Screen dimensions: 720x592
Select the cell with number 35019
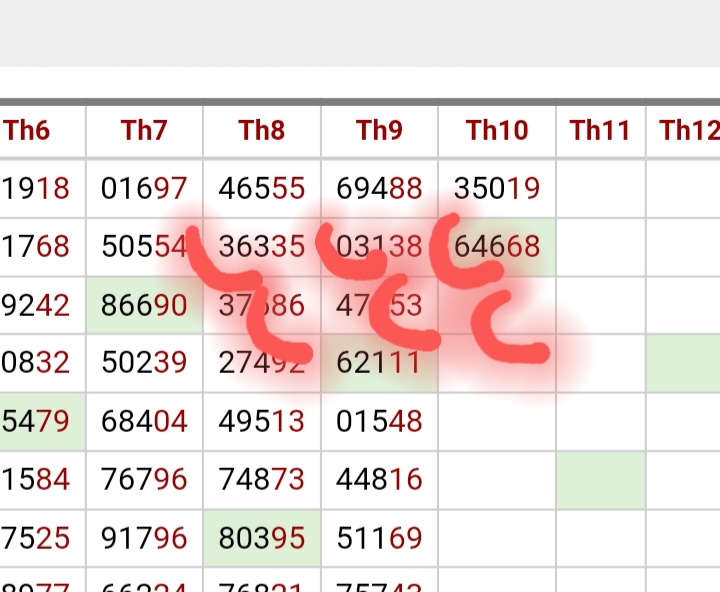[497, 189]
